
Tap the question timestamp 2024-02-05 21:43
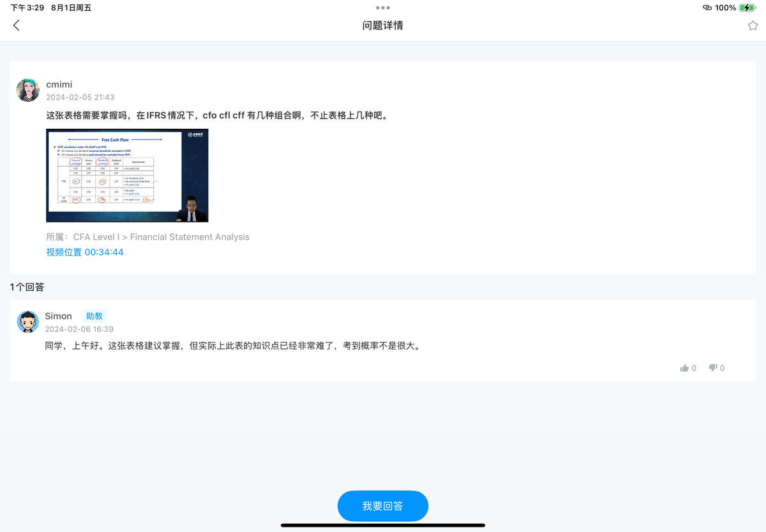(x=80, y=97)
